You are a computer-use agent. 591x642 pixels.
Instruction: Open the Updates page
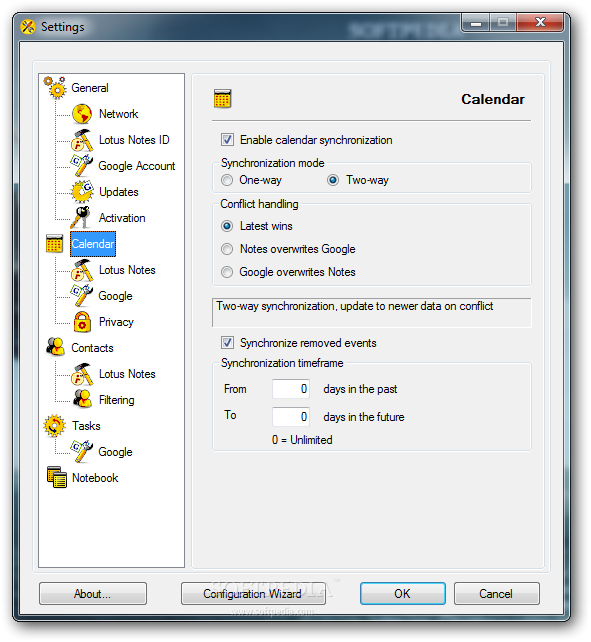(x=119, y=192)
